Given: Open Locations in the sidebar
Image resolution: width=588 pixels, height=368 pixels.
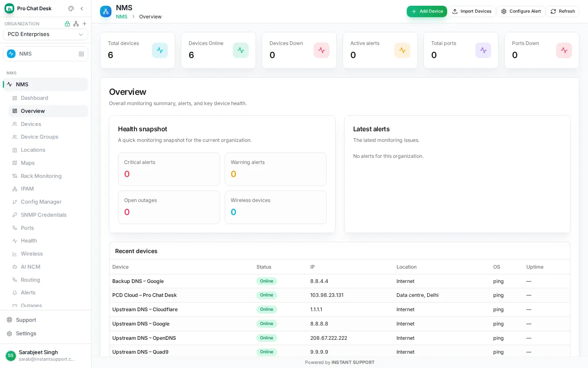Looking at the screenshot, I should coord(48,150).
